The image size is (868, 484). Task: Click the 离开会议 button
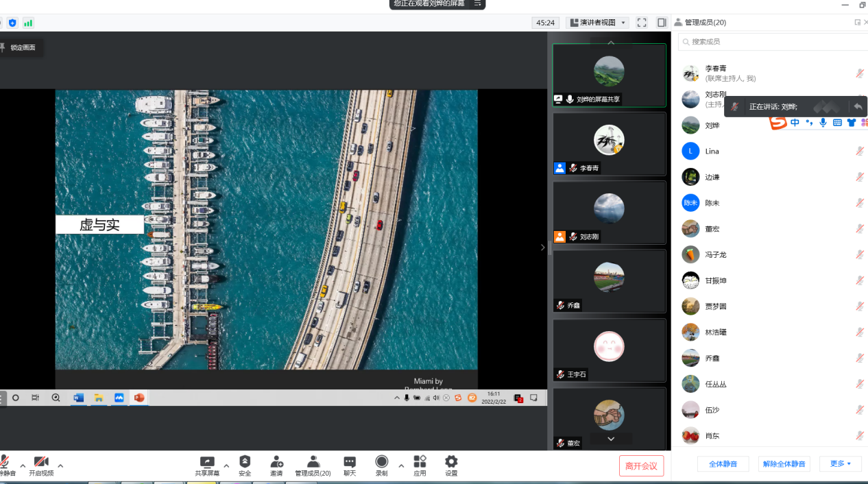[x=641, y=466]
